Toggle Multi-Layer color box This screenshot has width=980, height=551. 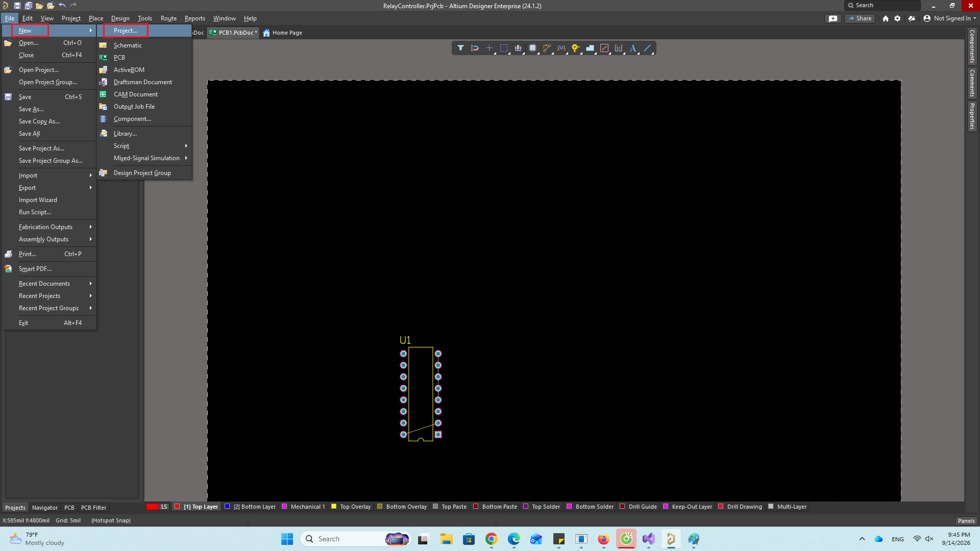(x=771, y=507)
